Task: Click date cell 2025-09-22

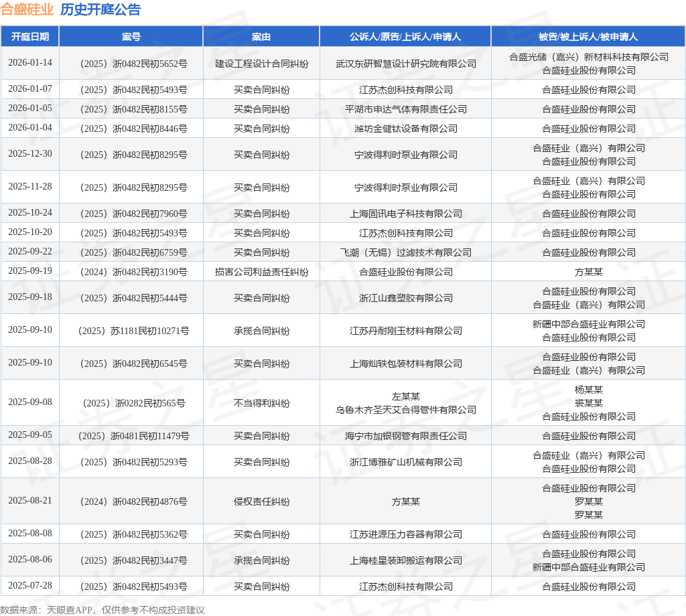Action: click(x=29, y=251)
